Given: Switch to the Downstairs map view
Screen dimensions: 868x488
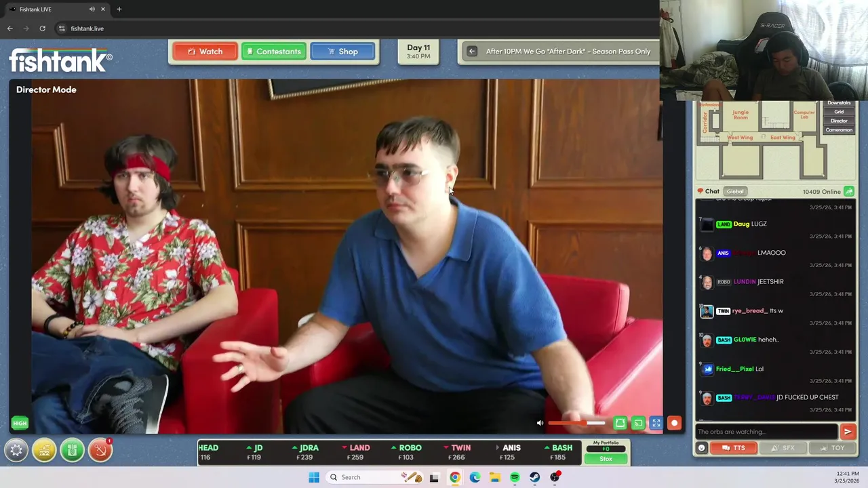Looking at the screenshot, I should (x=839, y=103).
